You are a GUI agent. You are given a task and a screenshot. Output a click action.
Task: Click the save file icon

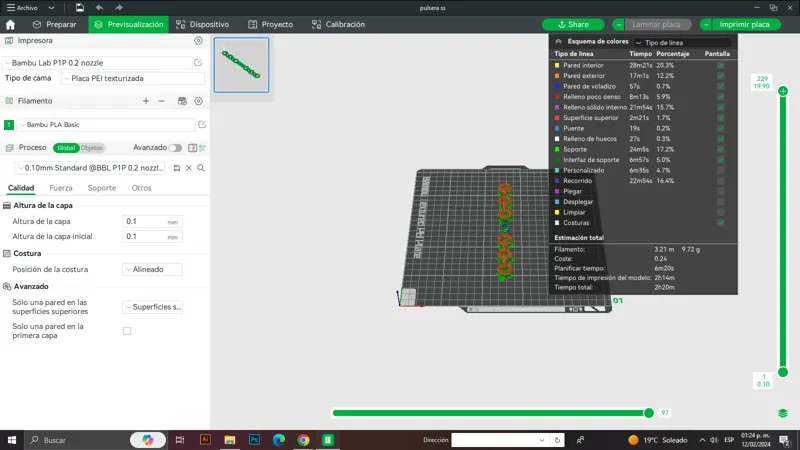(x=80, y=8)
